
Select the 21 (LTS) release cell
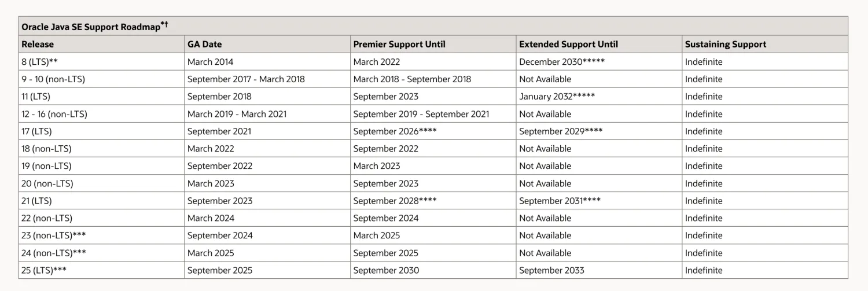coord(101,201)
